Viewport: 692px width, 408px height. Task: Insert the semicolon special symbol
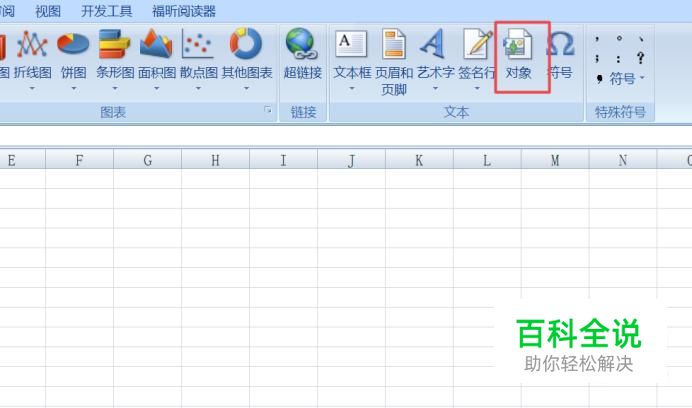597,58
